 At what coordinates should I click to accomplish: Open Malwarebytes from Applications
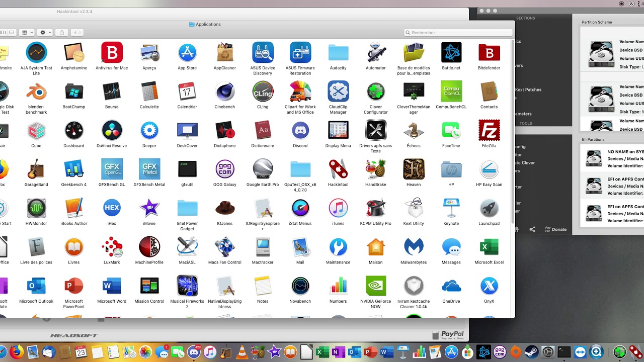point(414,247)
